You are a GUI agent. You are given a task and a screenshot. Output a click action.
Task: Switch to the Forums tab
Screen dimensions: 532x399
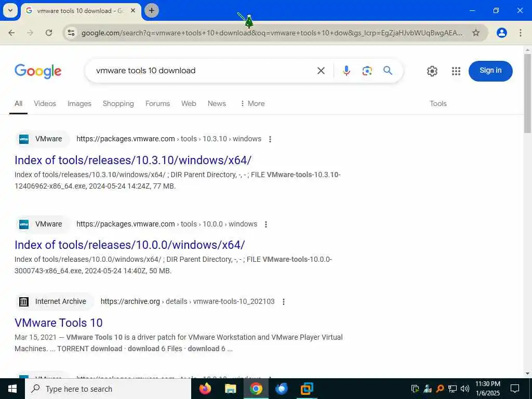coord(157,103)
